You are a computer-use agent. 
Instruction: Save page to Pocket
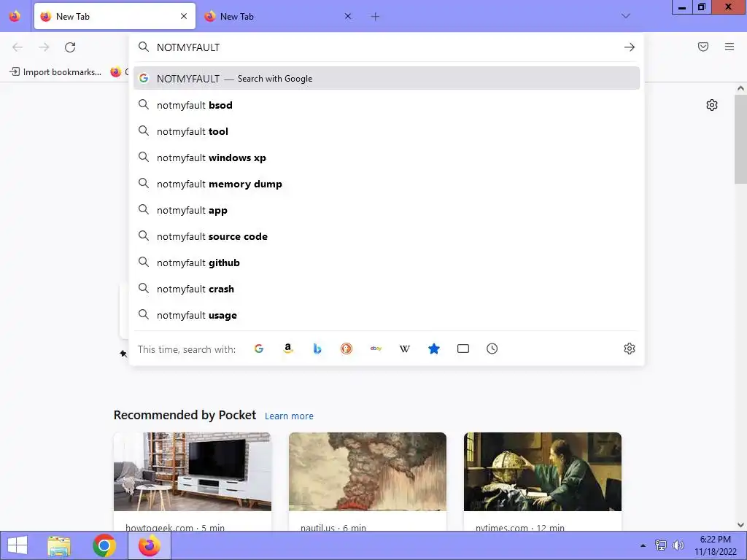[x=703, y=47]
